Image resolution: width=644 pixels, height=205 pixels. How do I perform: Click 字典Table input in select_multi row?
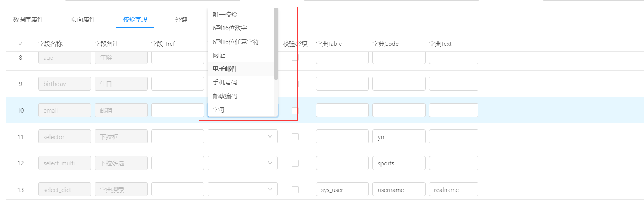pyautogui.click(x=342, y=163)
